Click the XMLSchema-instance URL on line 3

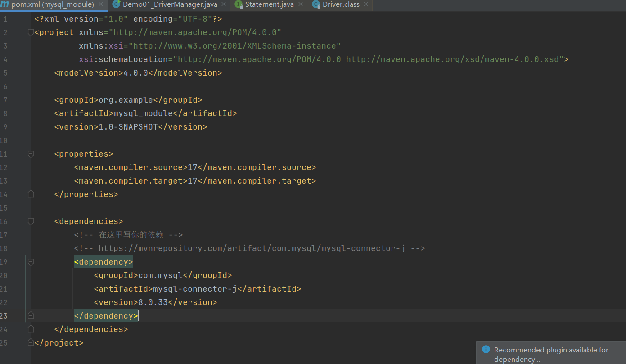coord(234,46)
